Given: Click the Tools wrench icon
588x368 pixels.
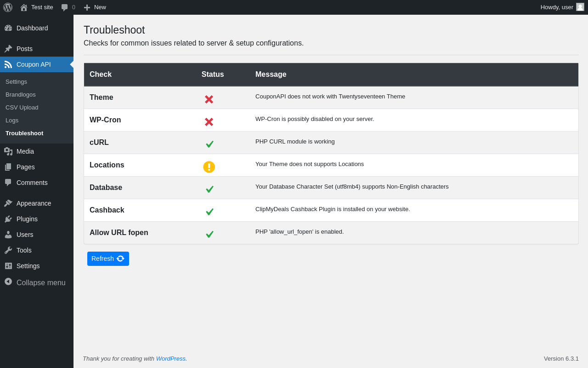Looking at the screenshot, I should point(8,250).
